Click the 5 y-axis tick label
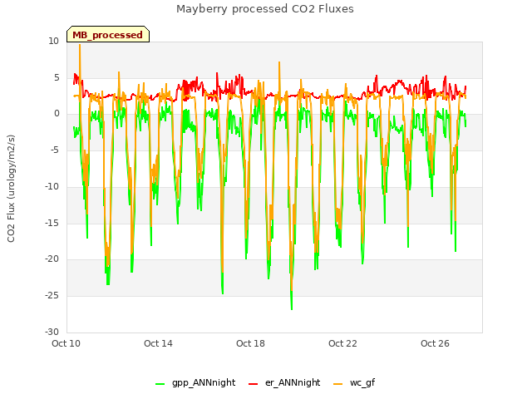532x399 pixels. pyautogui.click(x=57, y=77)
